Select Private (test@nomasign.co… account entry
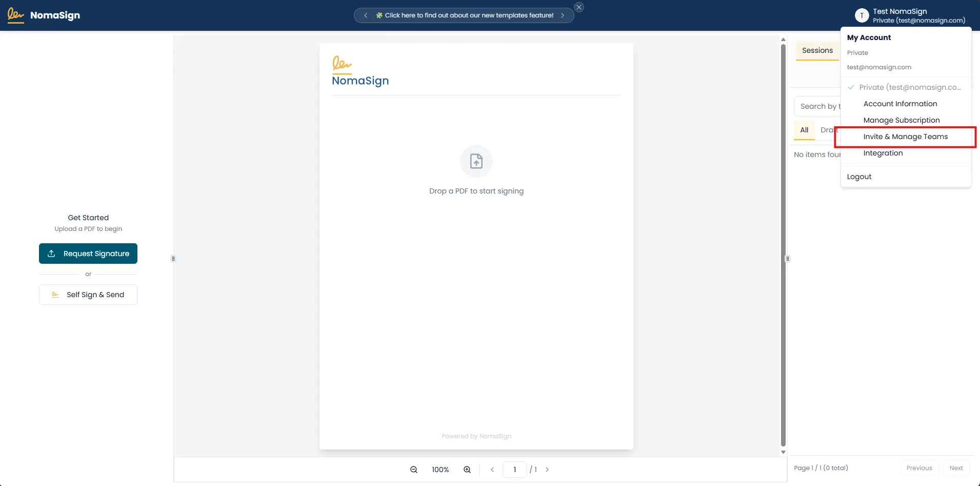Viewport: 980px width, 486px height. (x=906, y=87)
